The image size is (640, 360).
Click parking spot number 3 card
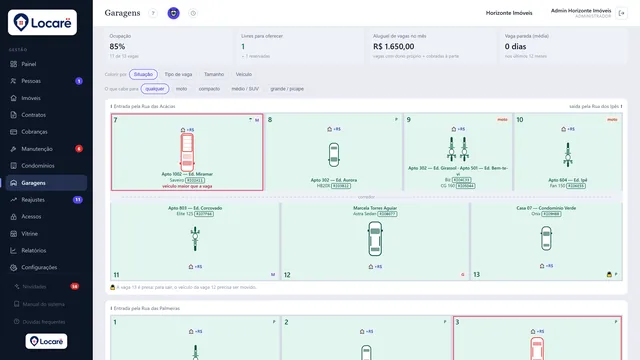[538, 338]
